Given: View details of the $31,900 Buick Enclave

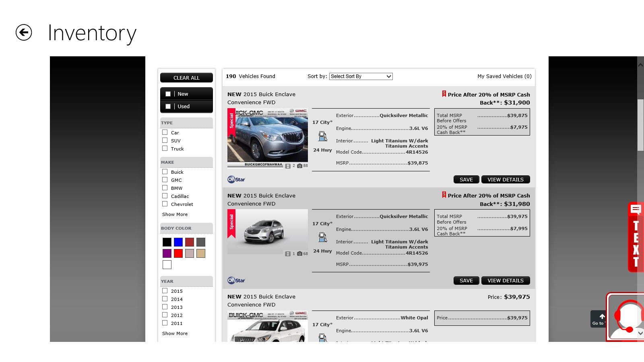Looking at the screenshot, I should pyautogui.click(x=506, y=179).
